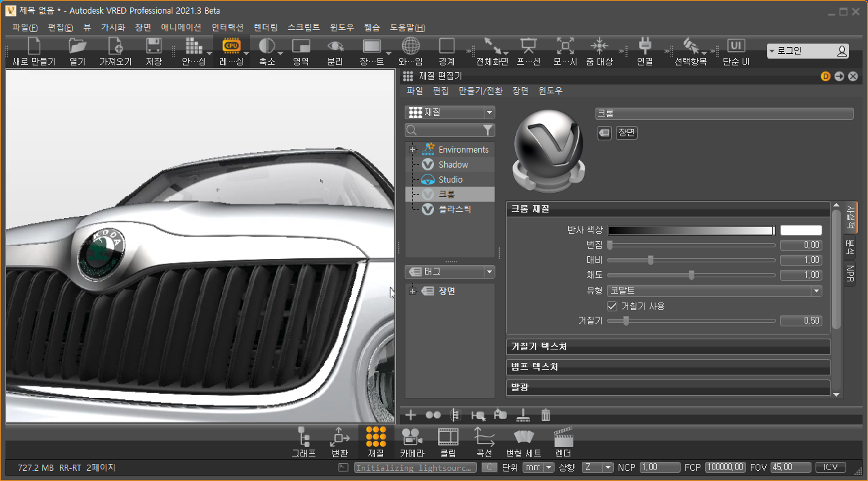Screen dimensions: 868x481
Task: Click the 장면 button below material name
Action: [x=627, y=133]
